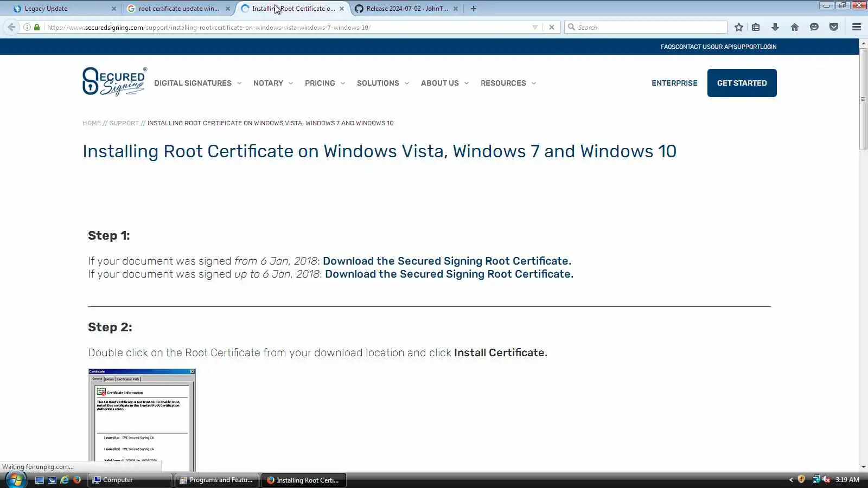The height and width of the screenshot is (488, 868).
Task: Click the scrollbar up arrow
Action: tap(863, 42)
